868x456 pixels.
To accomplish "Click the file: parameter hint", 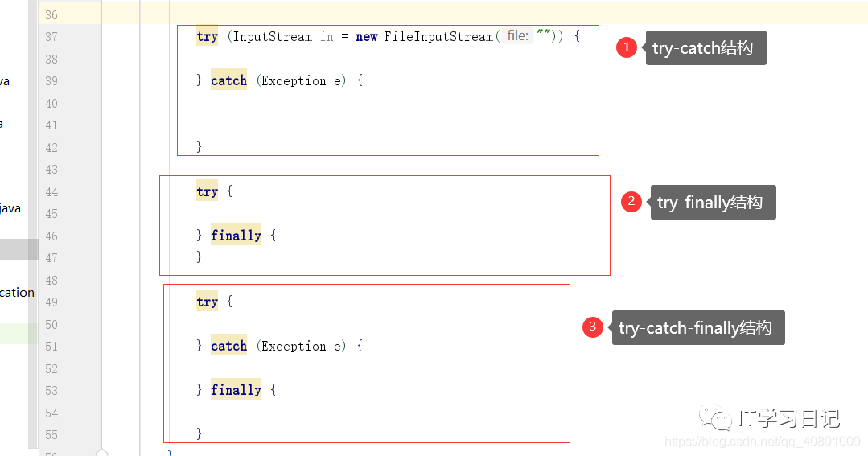I will tap(517, 36).
